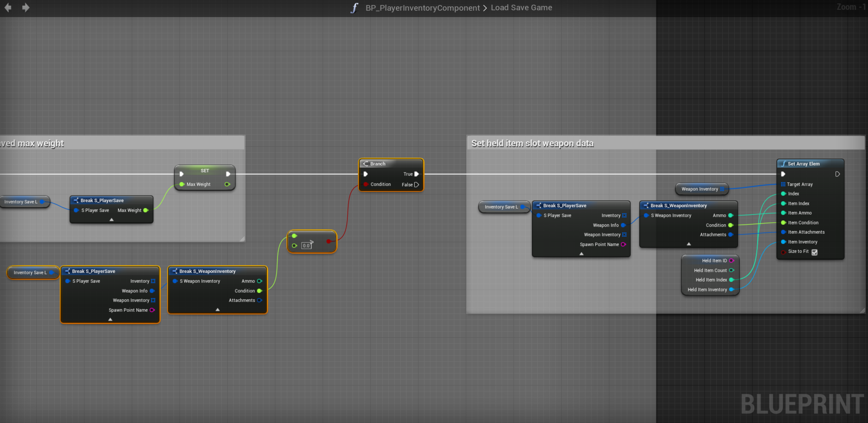Collapse the max-weight Break S_PlayerSave node
This screenshot has height=423, width=868.
(x=112, y=219)
